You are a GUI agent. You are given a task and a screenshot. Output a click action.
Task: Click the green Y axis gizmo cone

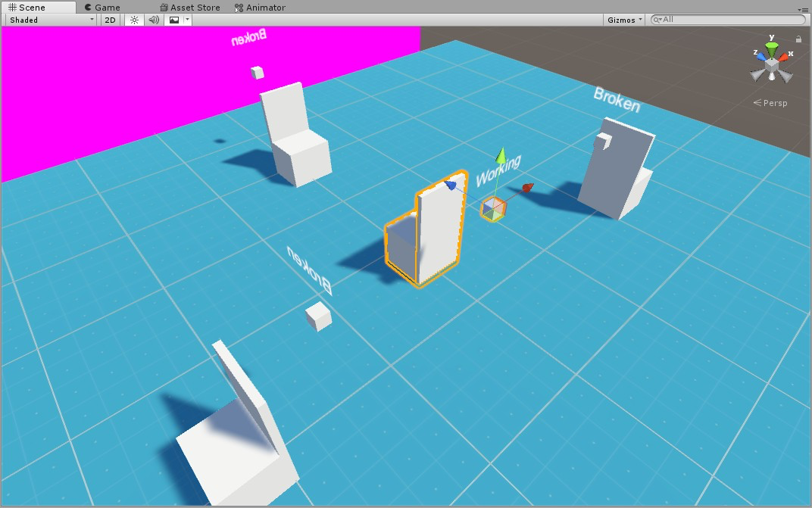pyautogui.click(x=772, y=50)
